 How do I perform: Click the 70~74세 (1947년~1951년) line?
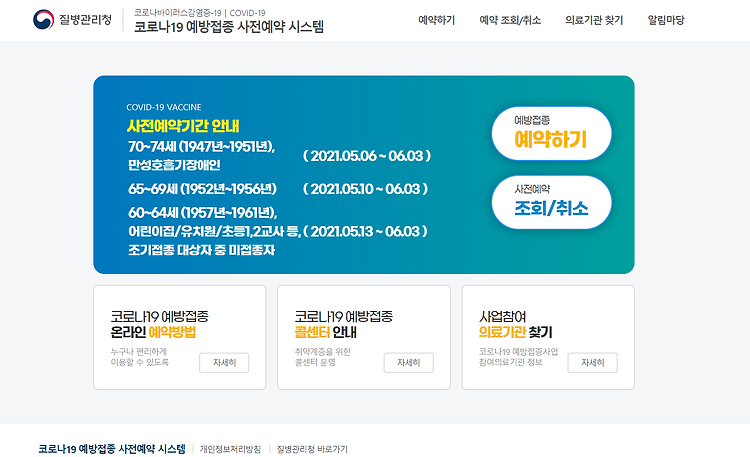click(x=201, y=146)
